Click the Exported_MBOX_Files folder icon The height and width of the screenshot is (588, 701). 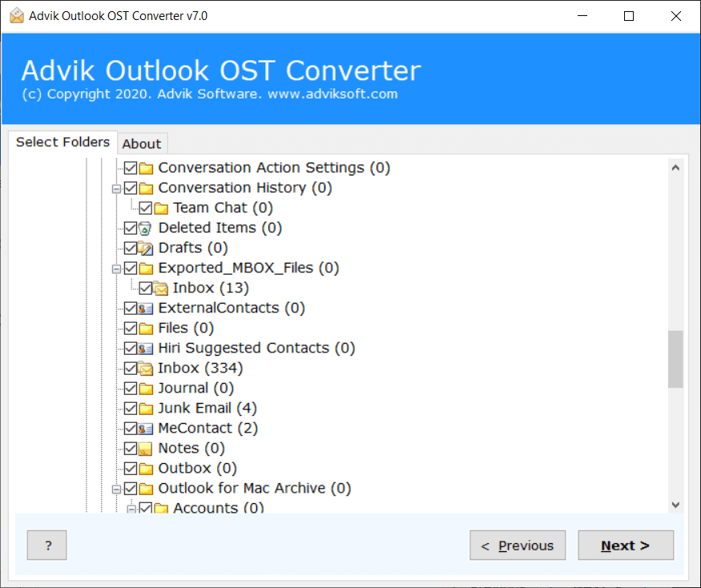146,268
